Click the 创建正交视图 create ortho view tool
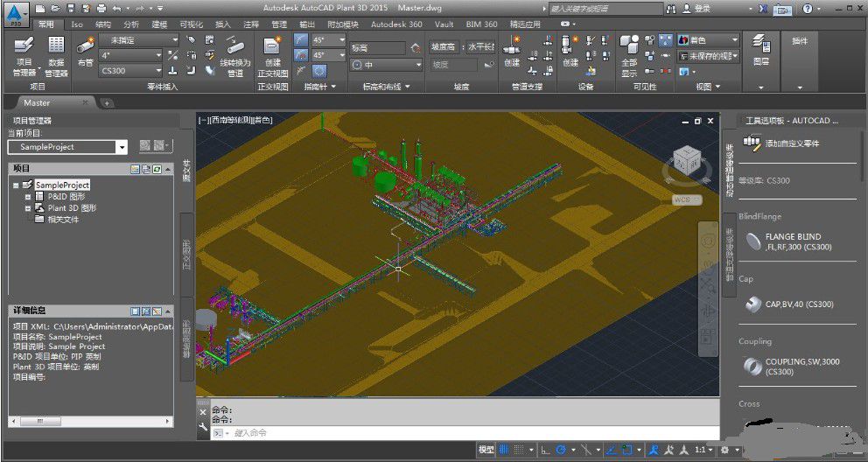The image size is (868, 462). click(x=273, y=56)
